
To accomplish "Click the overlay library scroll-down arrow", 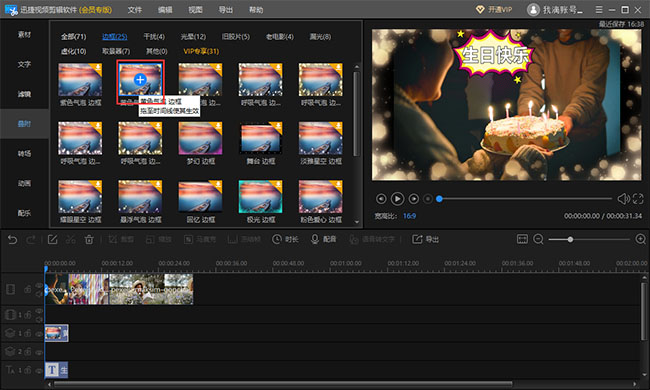I will click(357, 222).
